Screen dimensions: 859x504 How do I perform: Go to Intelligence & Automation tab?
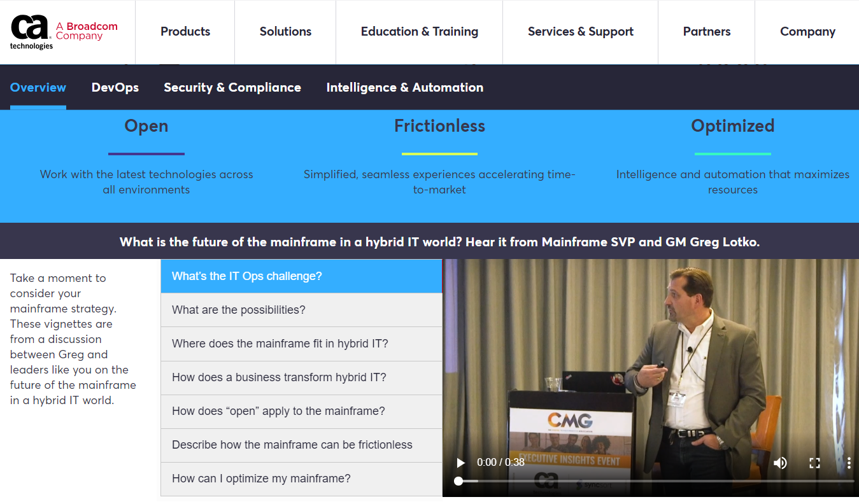[404, 88]
